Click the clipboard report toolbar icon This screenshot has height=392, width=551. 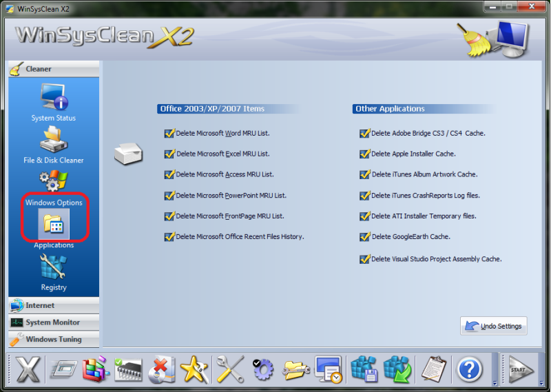click(x=433, y=369)
